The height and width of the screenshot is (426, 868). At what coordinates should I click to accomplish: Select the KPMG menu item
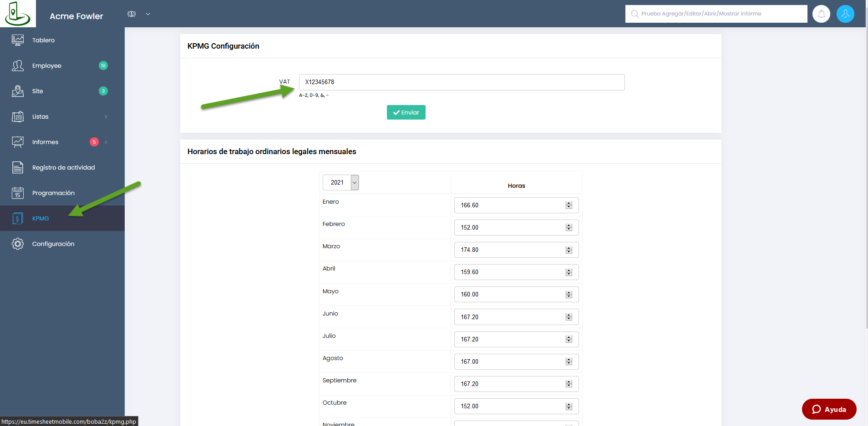[62, 218]
